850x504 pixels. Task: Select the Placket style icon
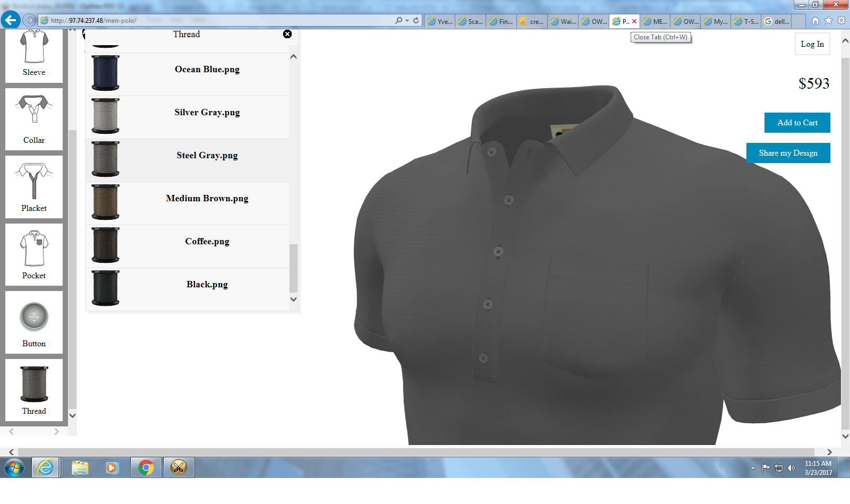(x=34, y=186)
